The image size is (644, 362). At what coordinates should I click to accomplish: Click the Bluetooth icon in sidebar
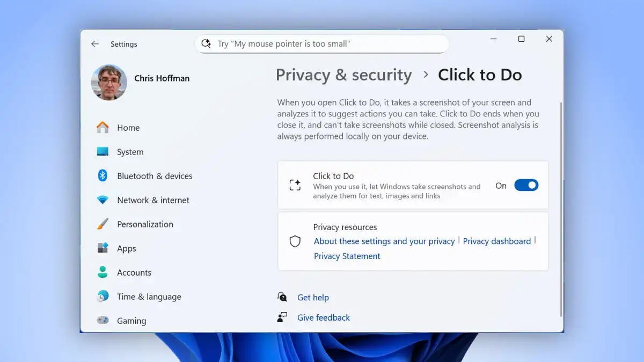coord(103,176)
